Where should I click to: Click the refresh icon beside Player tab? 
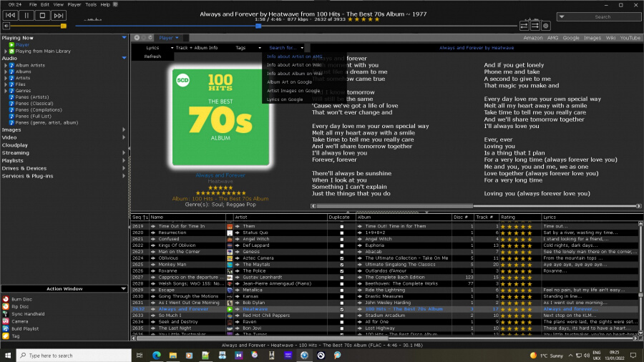tap(150, 38)
